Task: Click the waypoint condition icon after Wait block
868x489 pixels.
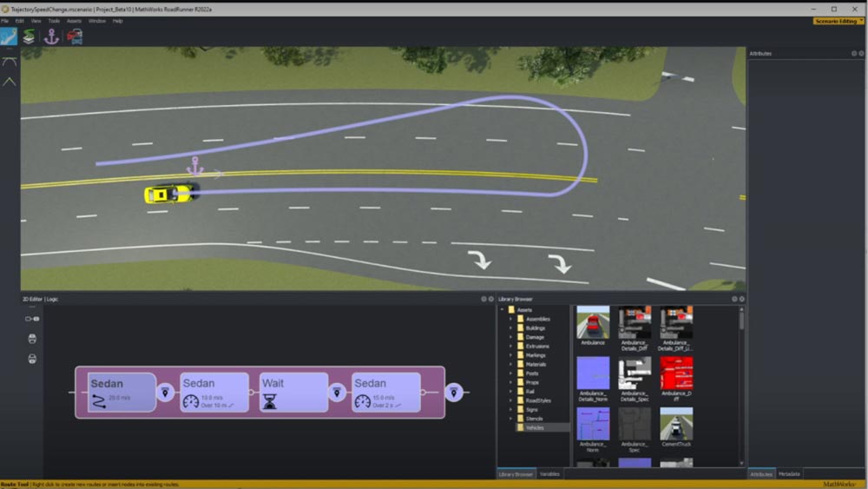Action: (x=338, y=393)
